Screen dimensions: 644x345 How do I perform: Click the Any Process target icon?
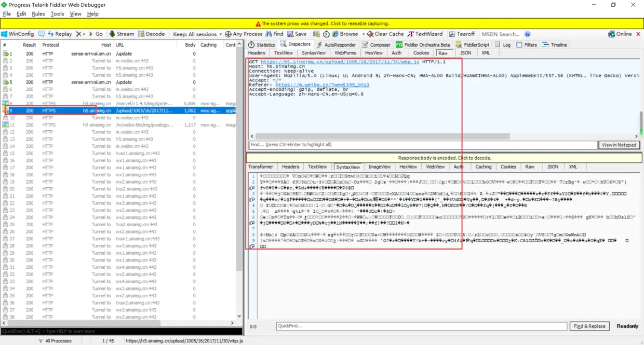pyautogui.click(x=244, y=34)
